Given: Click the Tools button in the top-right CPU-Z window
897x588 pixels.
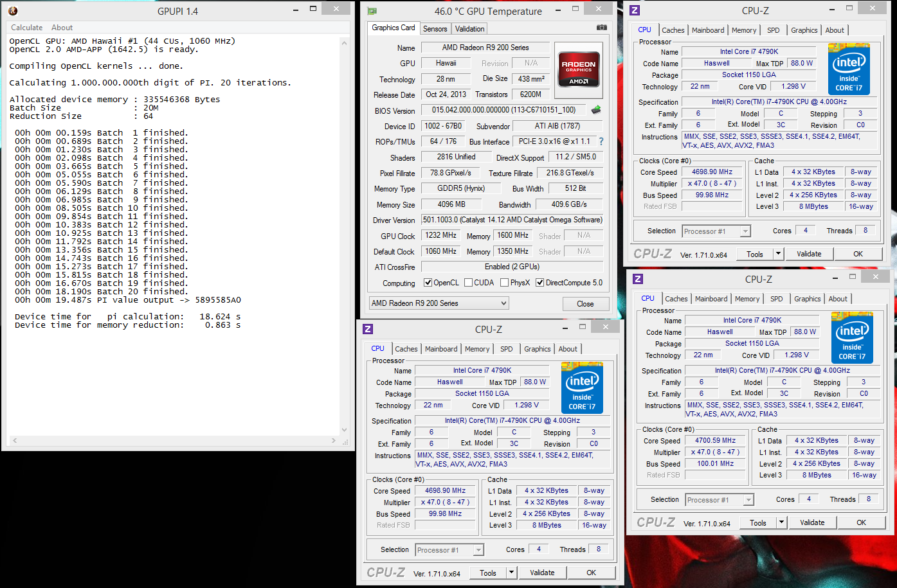Looking at the screenshot, I should click(755, 254).
